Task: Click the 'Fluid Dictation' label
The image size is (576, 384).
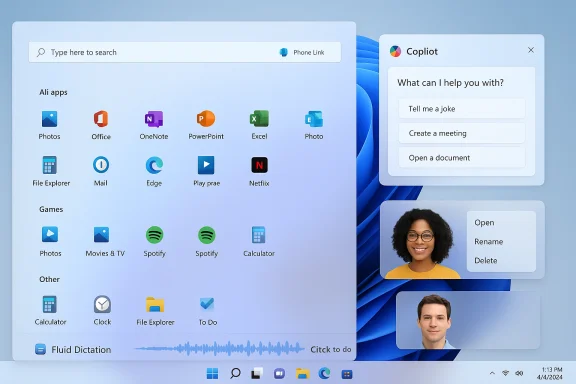Action: click(81, 349)
